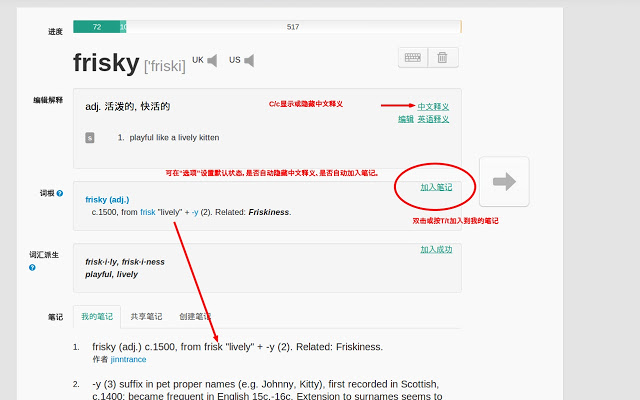640x400 pixels.
Task: Click the 编辑 link
Action: tap(406, 119)
